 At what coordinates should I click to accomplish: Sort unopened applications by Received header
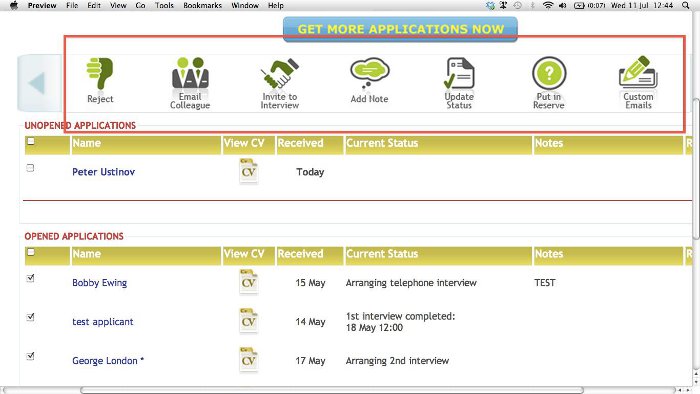coord(310,144)
